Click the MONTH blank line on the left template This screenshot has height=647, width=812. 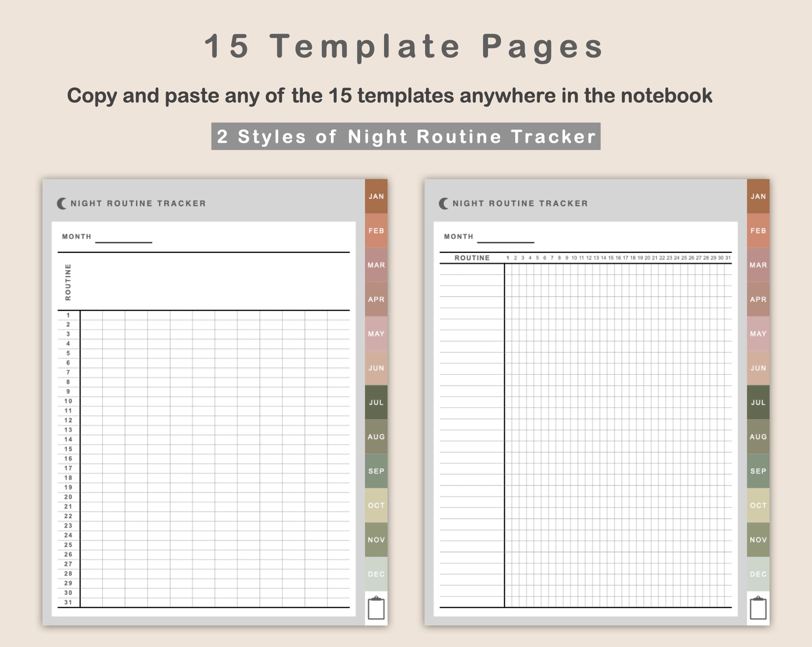[x=124, y=242]
